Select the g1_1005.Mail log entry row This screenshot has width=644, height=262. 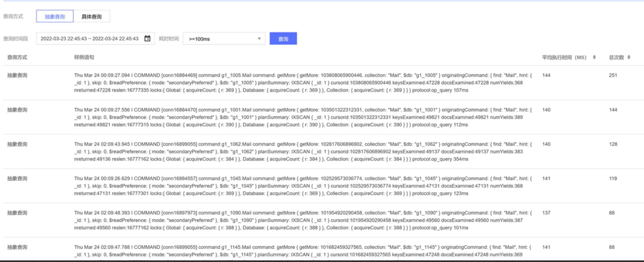302,83
